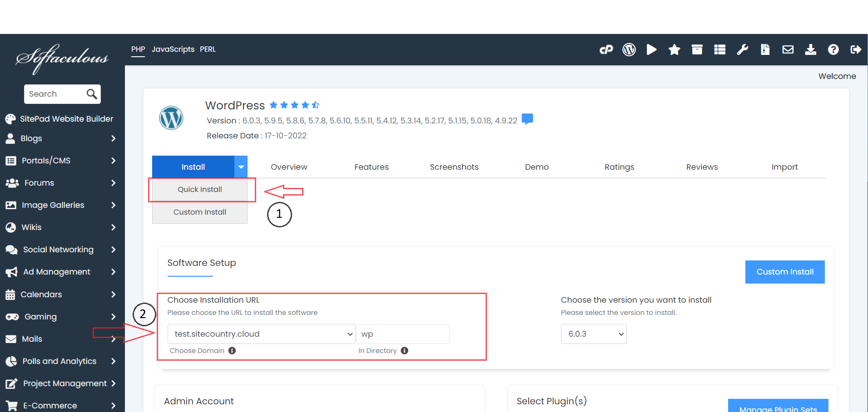This screenshot has width=868, height=412.
Task: Click the WordPress logo thumbnail
Action: tap(171, 118)
